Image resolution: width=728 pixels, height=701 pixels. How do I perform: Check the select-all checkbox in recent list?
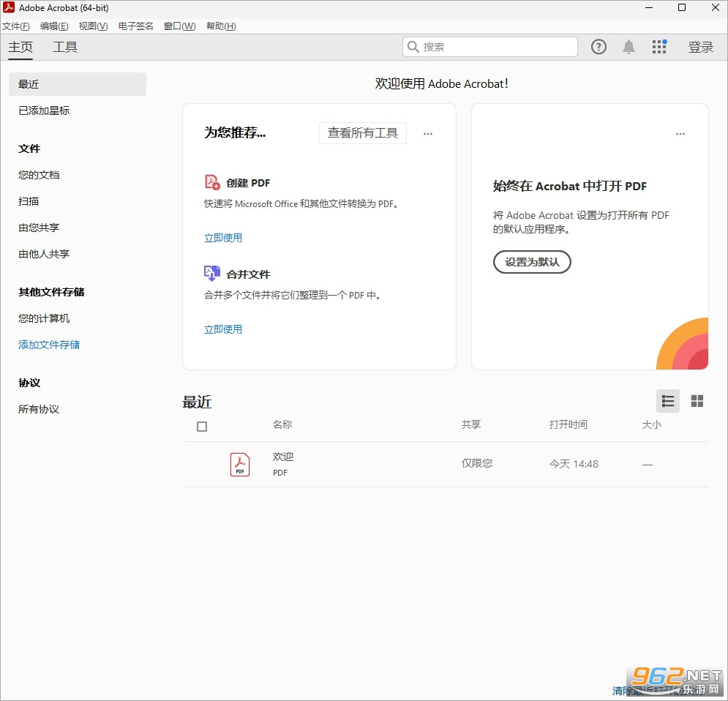click(x=202, y=426)
